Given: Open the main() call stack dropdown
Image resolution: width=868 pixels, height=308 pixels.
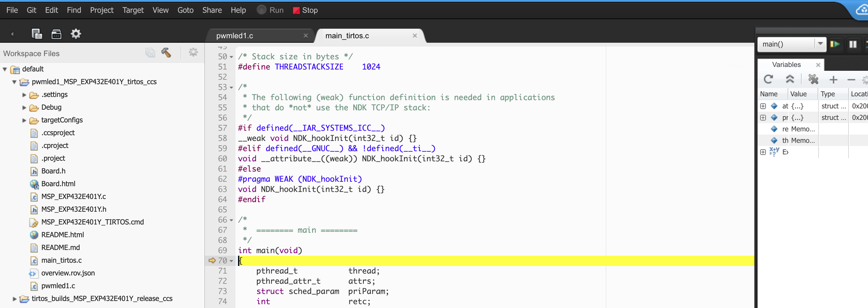Looking at the screenshot, I should pyautogui.click(x=820, y=44).
